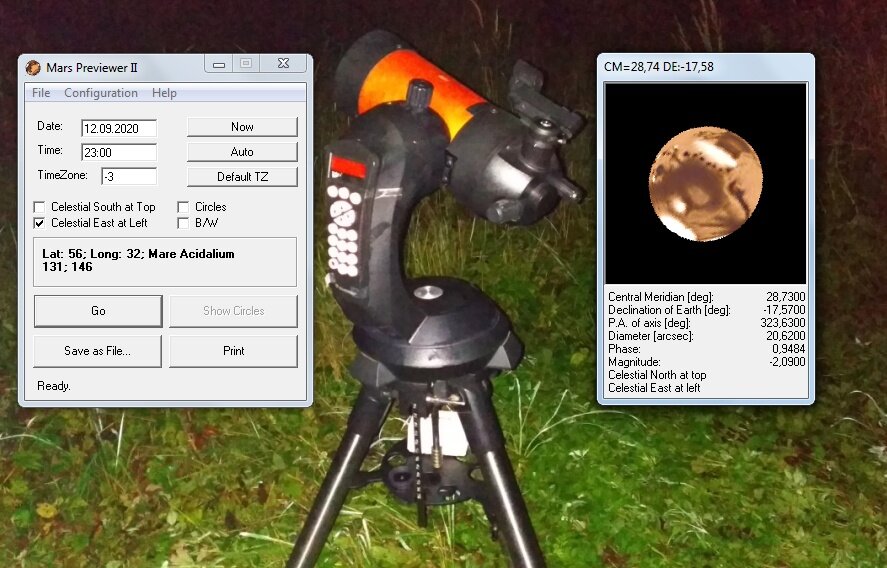The height and width of the screenshot is (568, 887).
Task: Click the Mars Previewer II app icon
Action: pos(33,68)
